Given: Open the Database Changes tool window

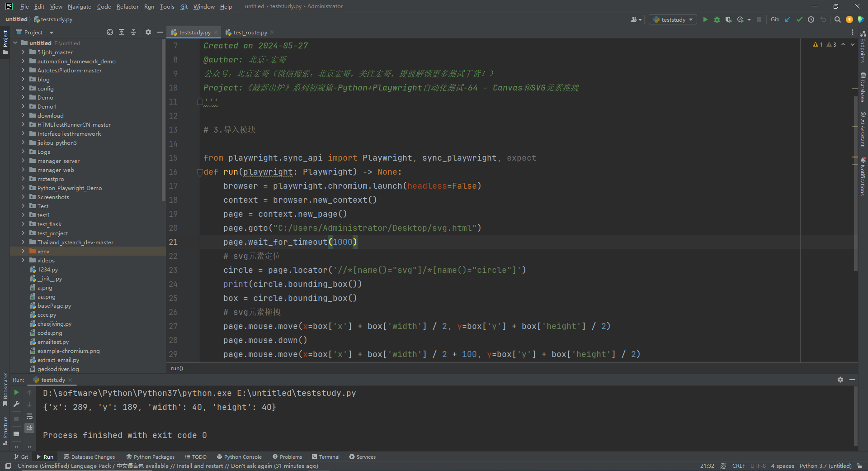Looking at the screenshot, I should (x=90, y=457).
